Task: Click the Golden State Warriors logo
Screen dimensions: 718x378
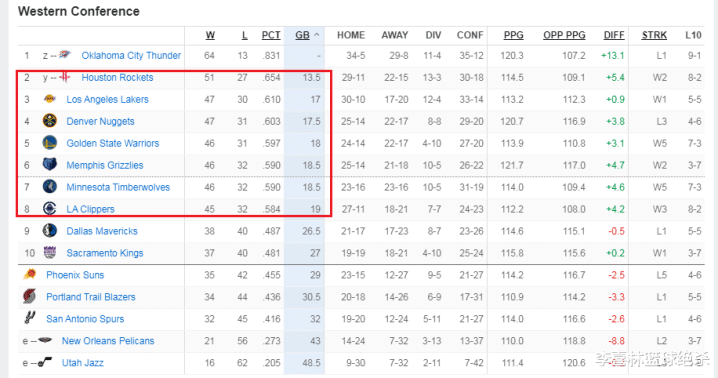Action: pos(49,143)
